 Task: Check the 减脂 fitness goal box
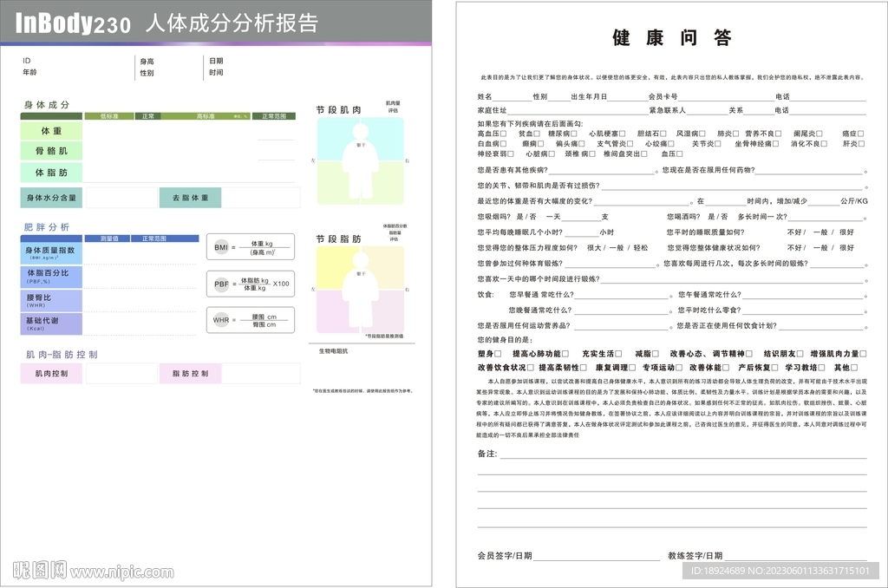[656, 354]
